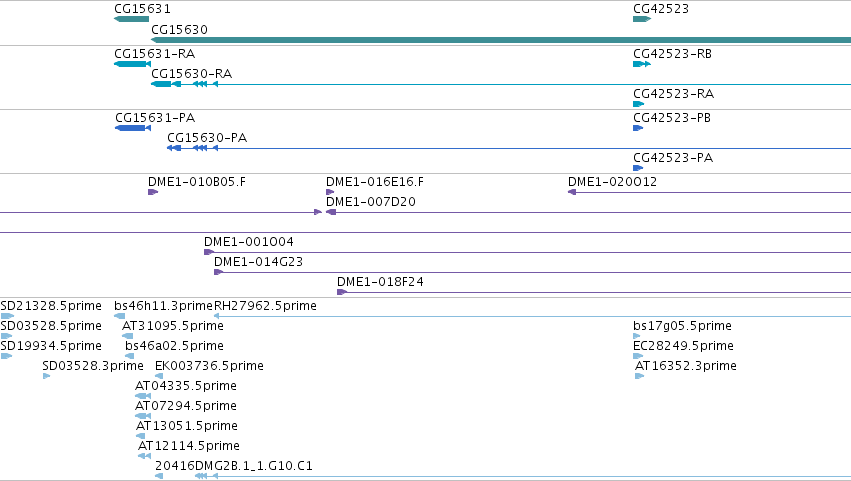Select the SD21328.5prime EST arrow
The height and width of the screenshot is (481, 851).
(x=7, y=316)
